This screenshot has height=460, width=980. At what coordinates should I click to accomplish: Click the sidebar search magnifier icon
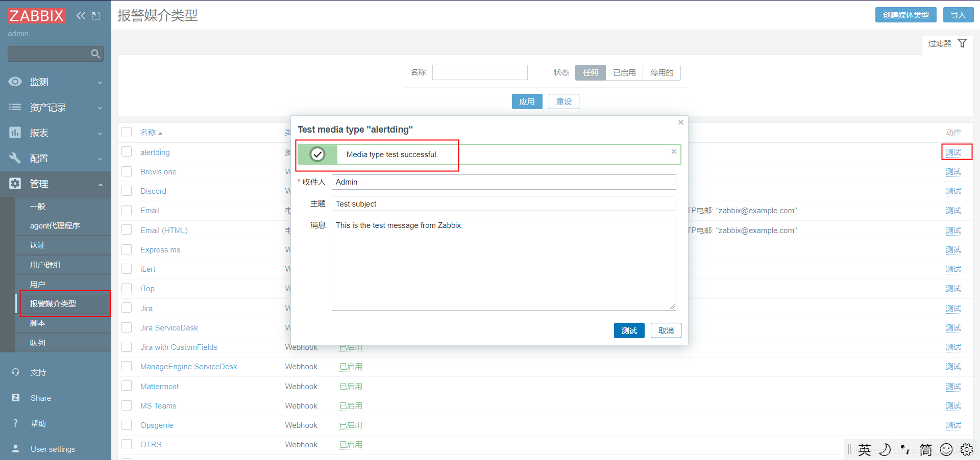tap(95, 54)
